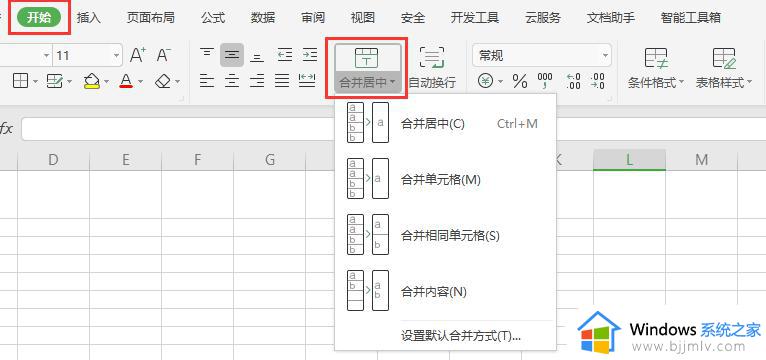766x360 pixels.
Task: Apply distributed alignment icon
Action: pos(307,81)
